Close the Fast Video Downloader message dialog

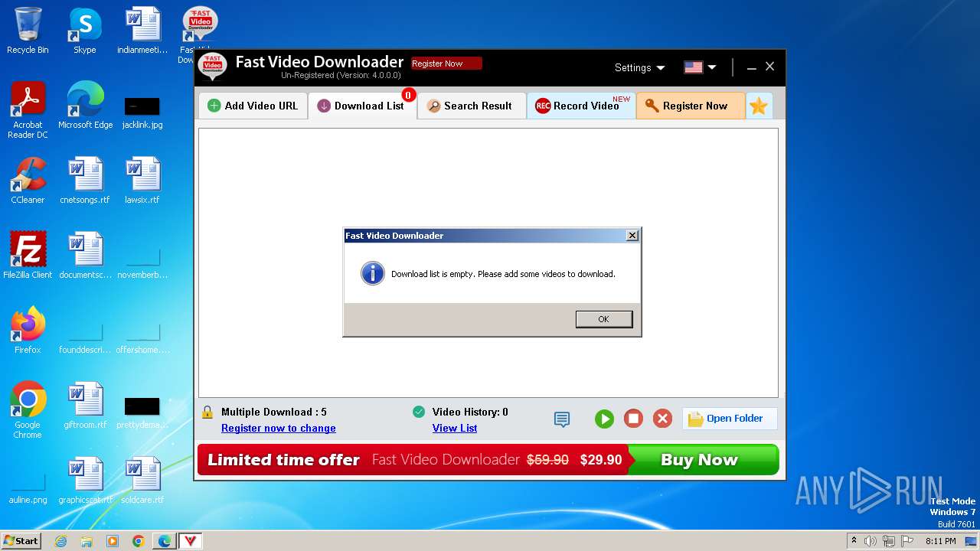pos(632,236)
